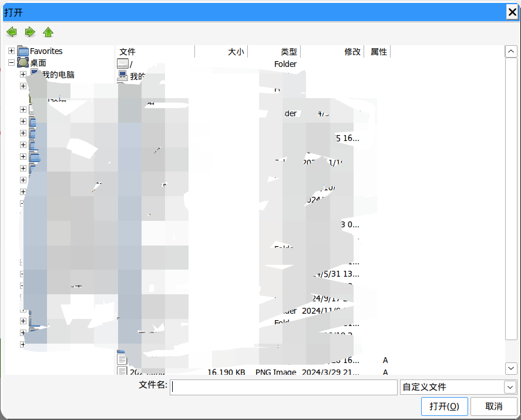
Task: Expand the Favorites tree node
Action: coord(11,51)
